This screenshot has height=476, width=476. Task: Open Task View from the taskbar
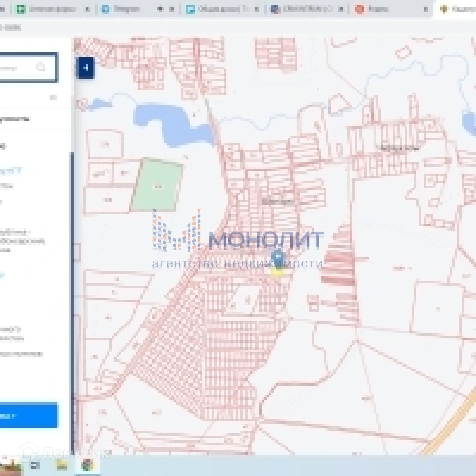click(x=36, y=464)
